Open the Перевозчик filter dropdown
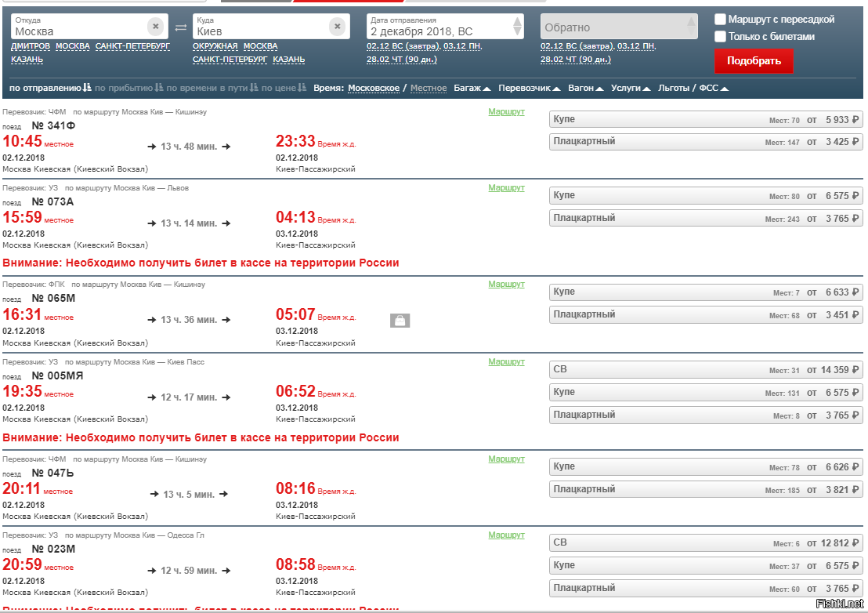Viewport: 868px width, 613px height. 530,88
